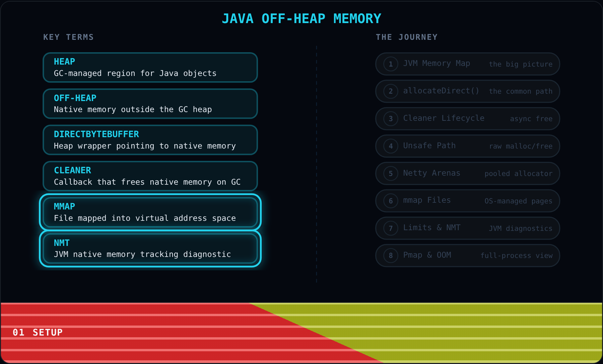Open the Limits & NMT step
603x364 pixels.
tap(468, 229)
